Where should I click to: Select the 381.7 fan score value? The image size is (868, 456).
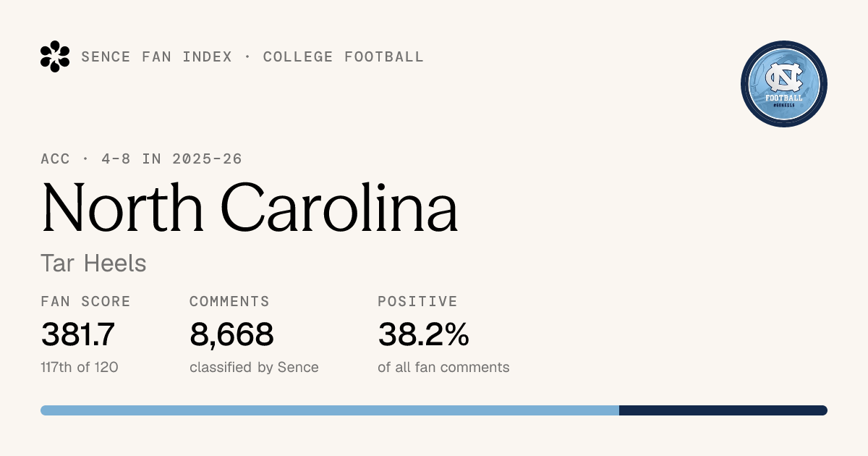pyautogui.click(x=78, y=334)
